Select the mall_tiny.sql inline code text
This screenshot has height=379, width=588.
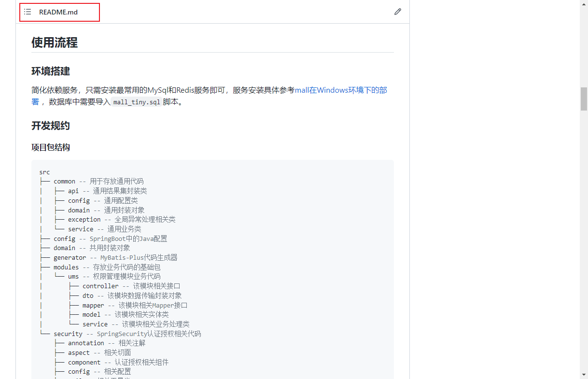[x=136, y=102]
